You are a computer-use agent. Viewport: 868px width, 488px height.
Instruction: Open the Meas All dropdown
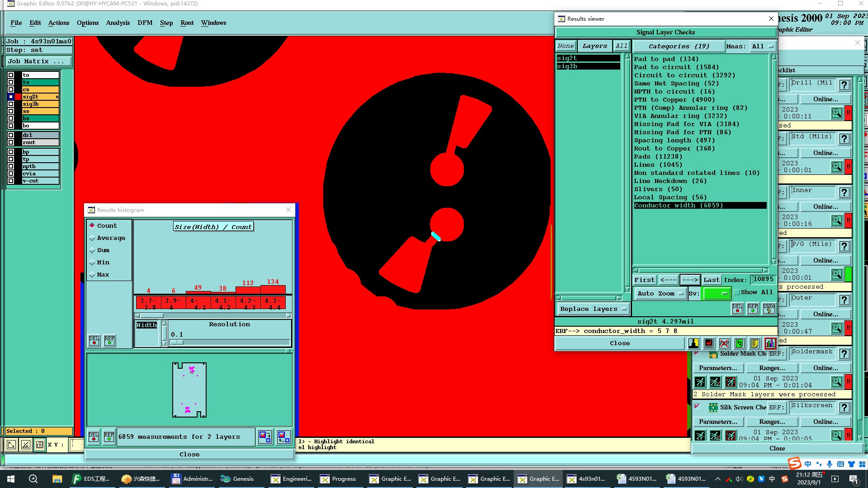(x=762, y=46)
